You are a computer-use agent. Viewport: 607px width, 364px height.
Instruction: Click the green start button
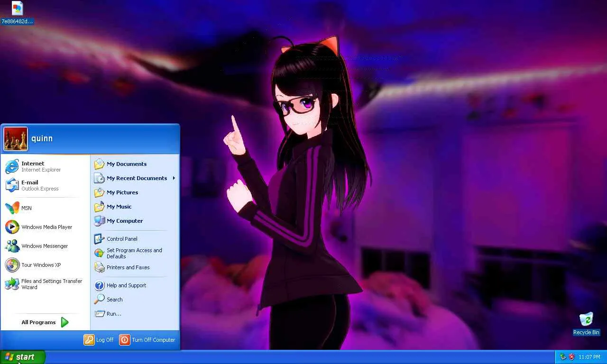(22, 357)
